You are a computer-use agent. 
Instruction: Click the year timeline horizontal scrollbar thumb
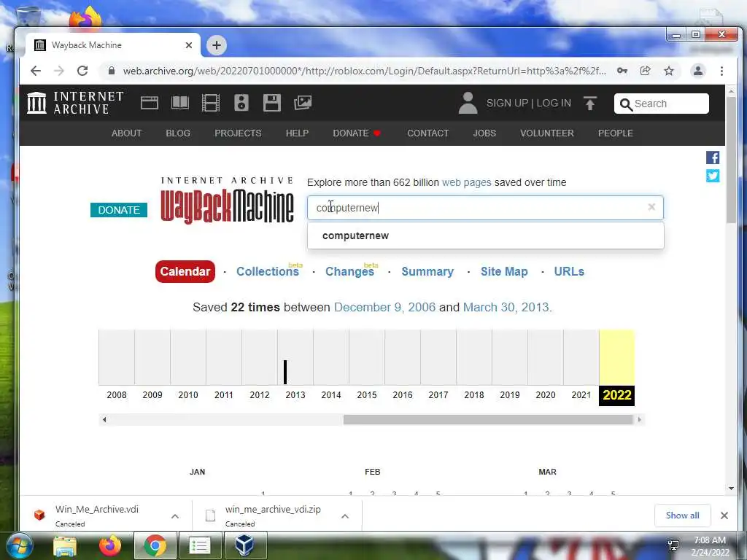pos(488,419)
